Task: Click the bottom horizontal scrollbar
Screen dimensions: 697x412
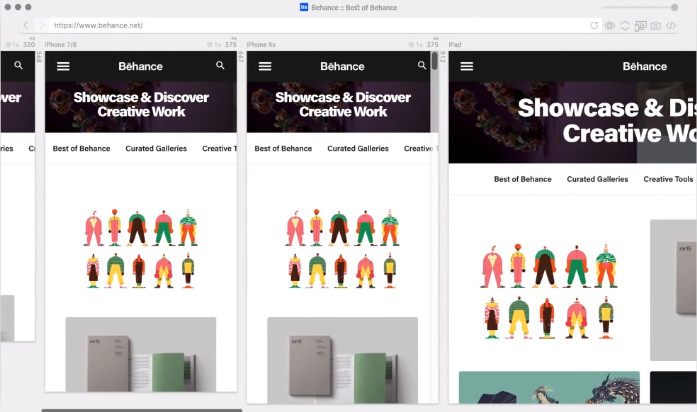Action: [142, 410]
